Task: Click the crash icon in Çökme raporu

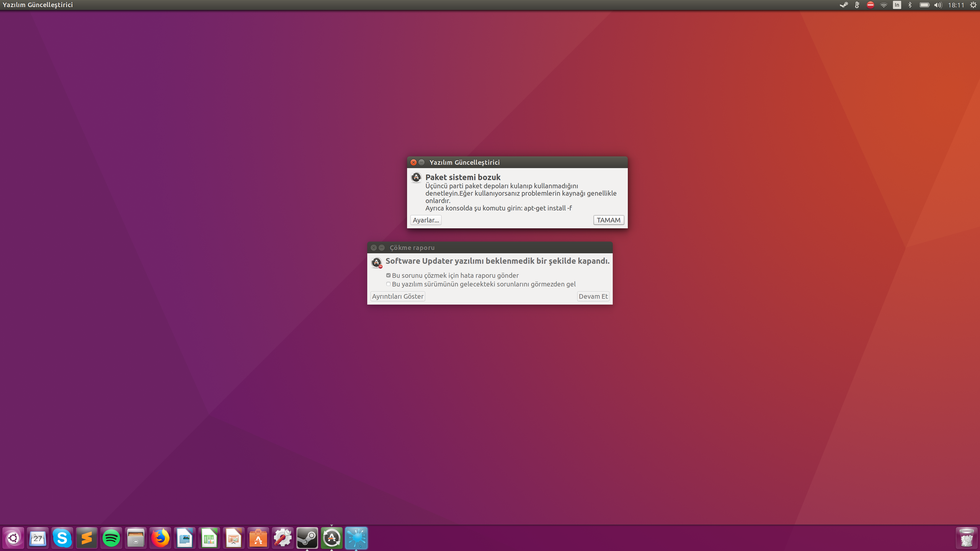Action: [x=377, y=262]
